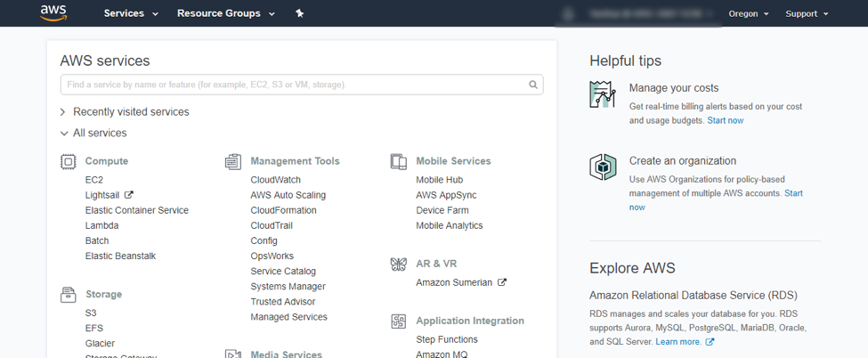Open AWS Auto Scaling

click(288, 195)
